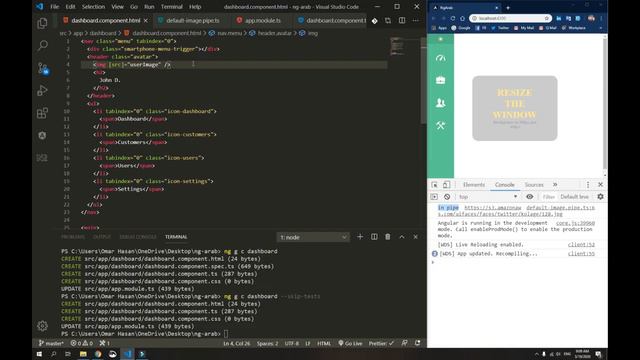The height and width of the screenshot is (360, 640).
Task: Open the Search view in activity bar
Action: tap(42, 45)
